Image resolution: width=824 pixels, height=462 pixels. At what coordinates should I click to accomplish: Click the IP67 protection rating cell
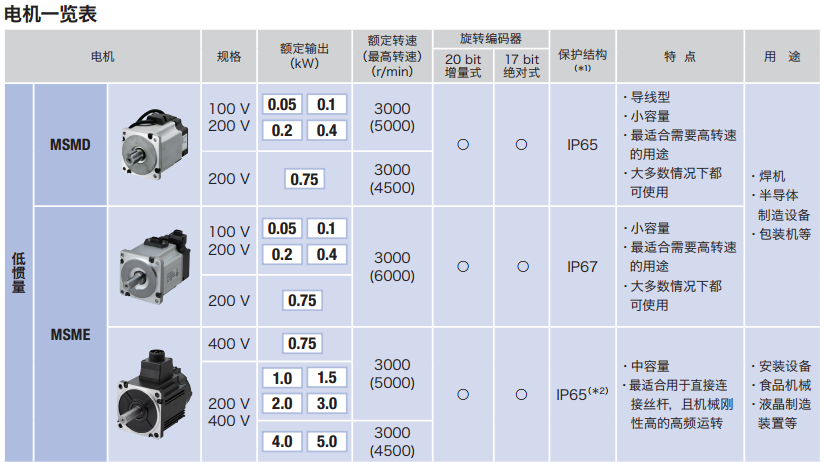pos(582,267)
